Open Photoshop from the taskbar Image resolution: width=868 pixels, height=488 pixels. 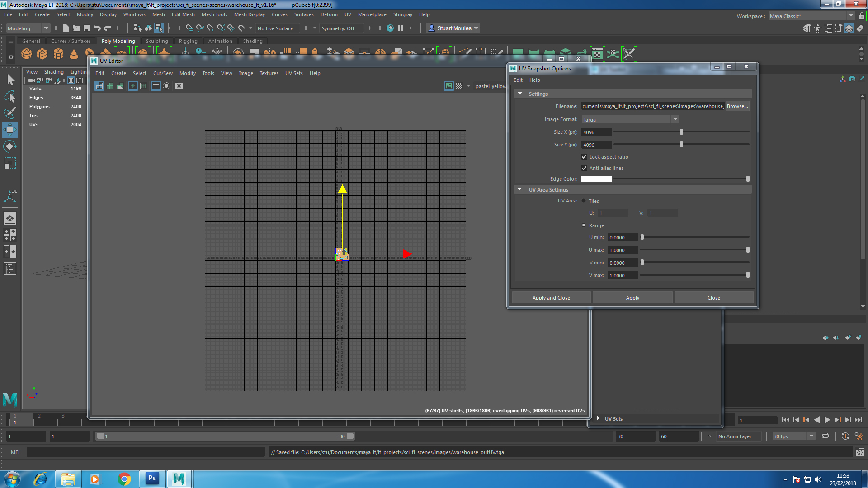[152, 479]
